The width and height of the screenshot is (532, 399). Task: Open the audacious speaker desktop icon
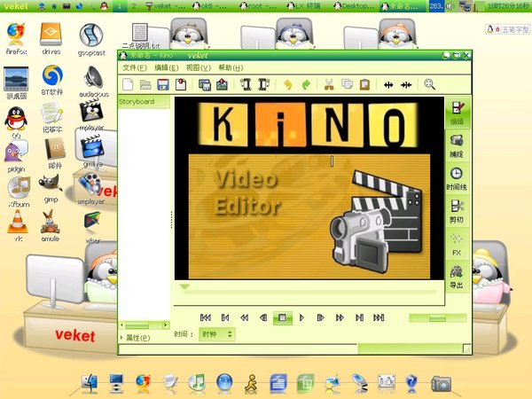(x=94, y=82)
